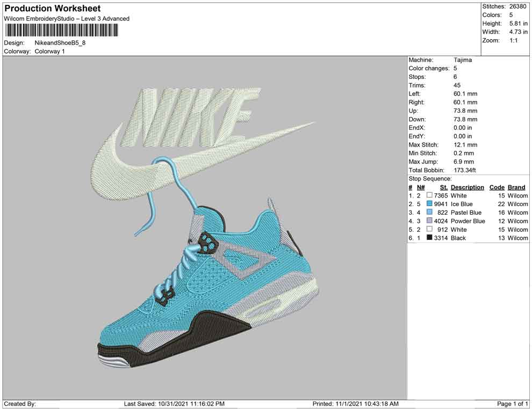The width and height of the screenshot is (532, 409).
Task: Click the 'Brand' column header
Action: pyautogui.click(x=516, y=187)
